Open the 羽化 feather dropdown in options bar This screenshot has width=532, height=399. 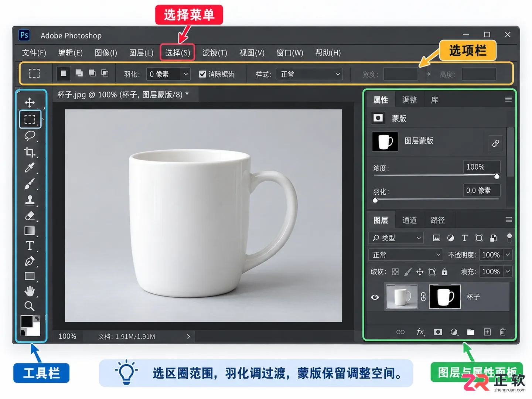click(185, 74)
